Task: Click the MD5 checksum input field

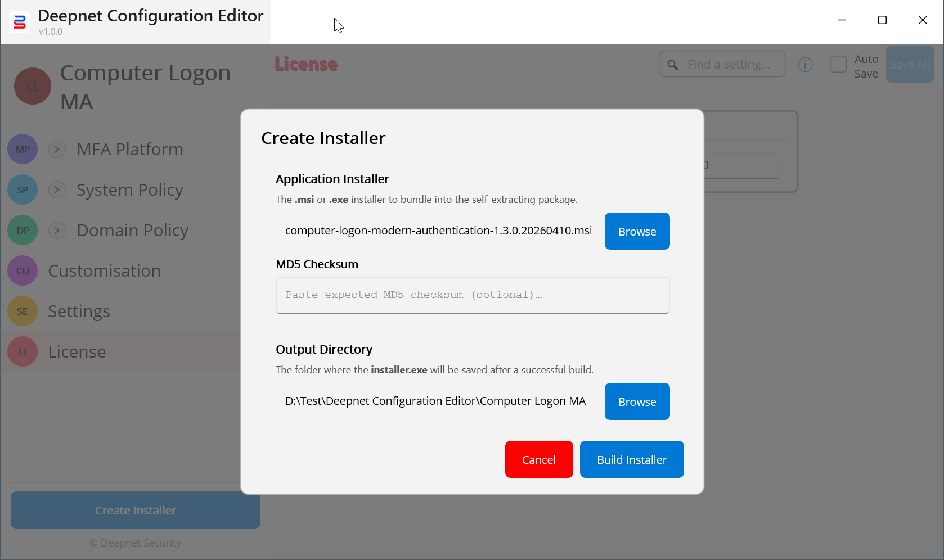Action: [472, 295]
